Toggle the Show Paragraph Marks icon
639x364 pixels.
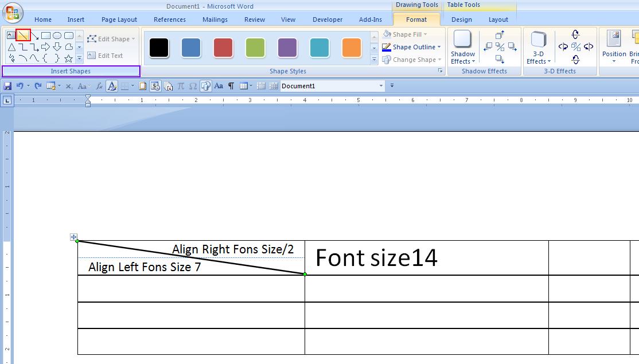[x=231, y=85]
